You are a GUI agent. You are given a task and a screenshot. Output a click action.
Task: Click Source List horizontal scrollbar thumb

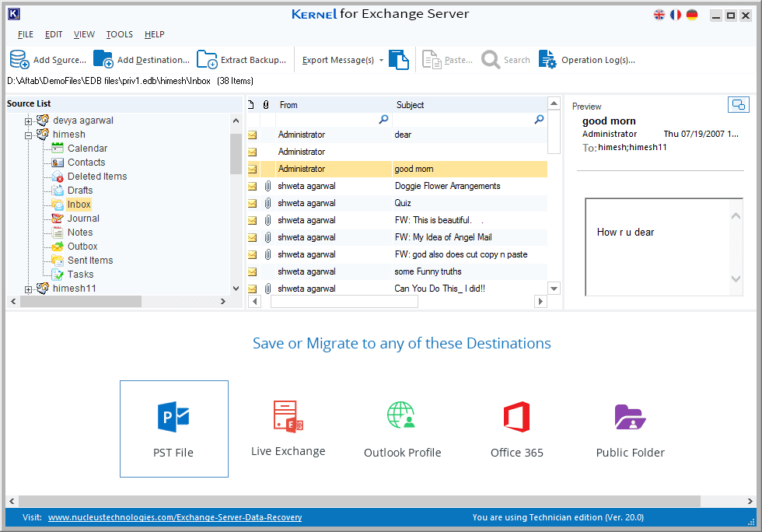click(x=81, y=302)
